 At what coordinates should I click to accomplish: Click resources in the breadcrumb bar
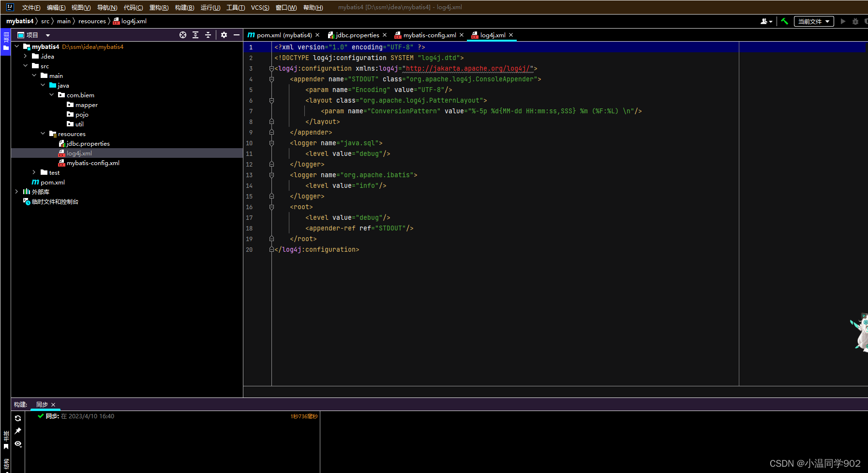coord(92,21)
